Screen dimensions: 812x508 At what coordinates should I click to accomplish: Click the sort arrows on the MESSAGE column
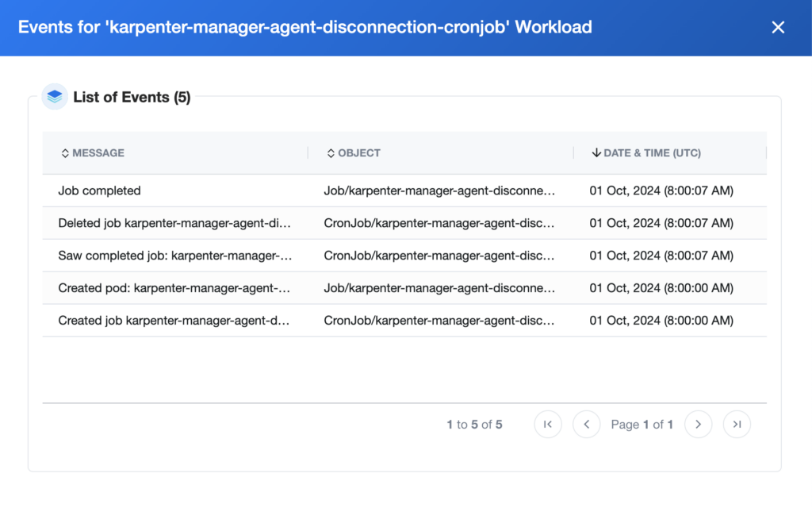[x=65, y=152]
